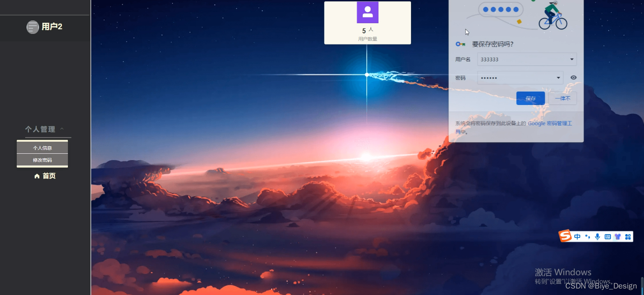Click the key icon in the password prompt
The height and width of the screenshot is (295, 644).
pos(460,44)
